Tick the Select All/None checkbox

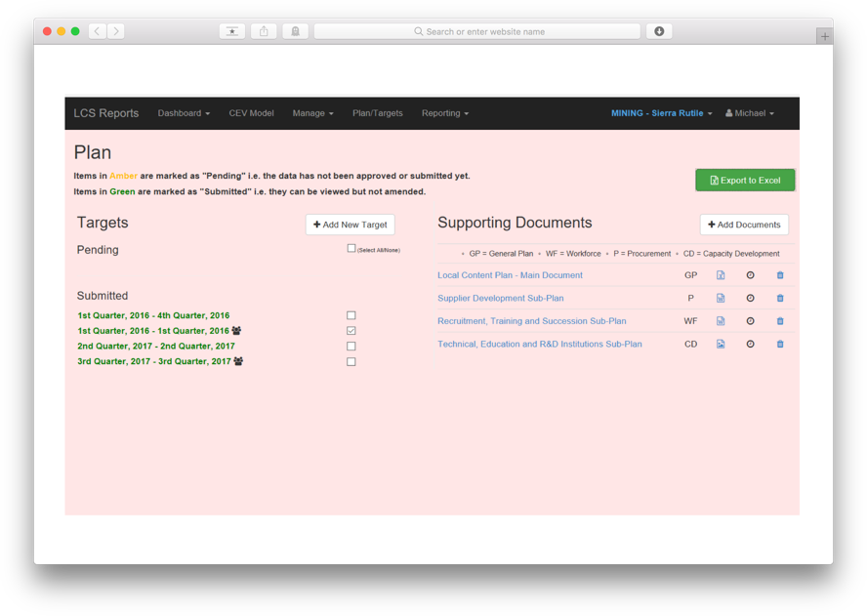[351, 249]
